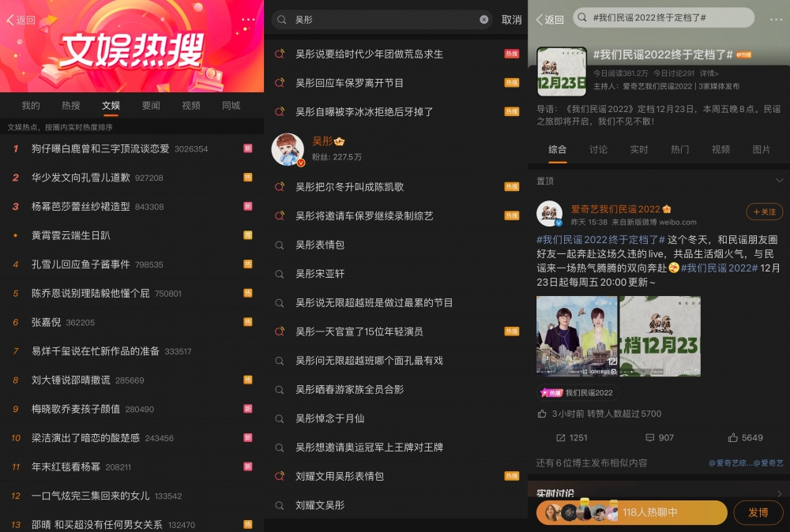This screenshot has width=790, height=532.
Task: Return from the topic page via 返回
Action: [550, 20]
